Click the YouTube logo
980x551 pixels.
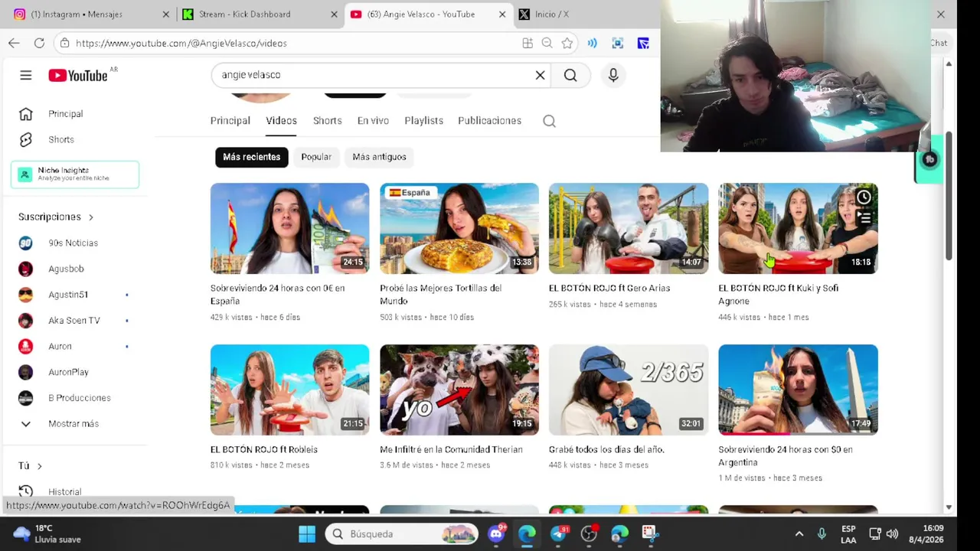coord(78,75)
